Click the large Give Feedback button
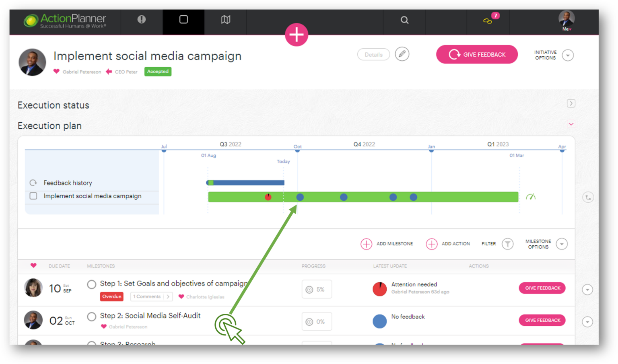This screenshot has height=364, width=618. tap(477, 54)
